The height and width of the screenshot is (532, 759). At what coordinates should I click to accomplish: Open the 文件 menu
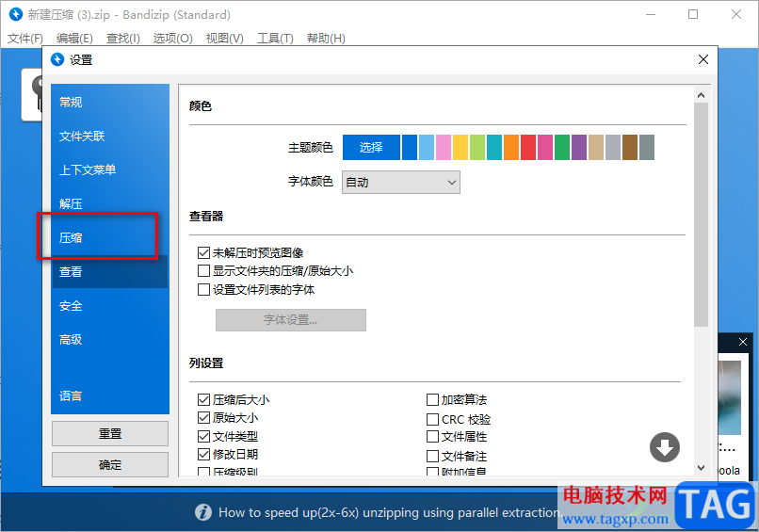pos(25,39)
